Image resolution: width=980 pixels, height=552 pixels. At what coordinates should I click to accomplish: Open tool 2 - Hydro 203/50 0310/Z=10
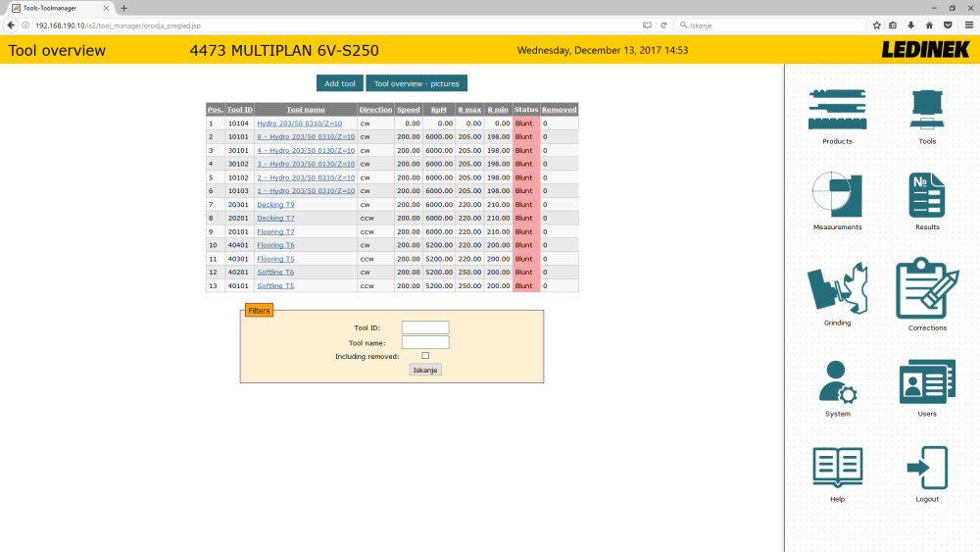pos(306,177)
